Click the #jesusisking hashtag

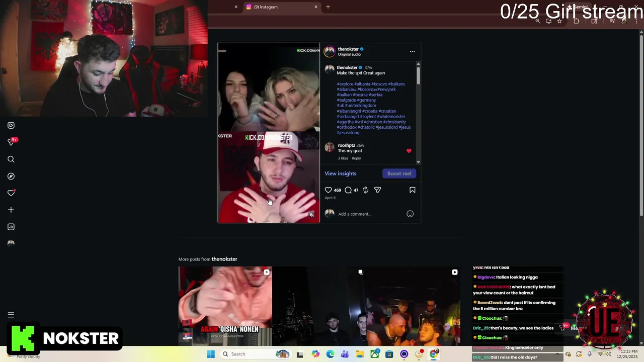pos(348,133)
